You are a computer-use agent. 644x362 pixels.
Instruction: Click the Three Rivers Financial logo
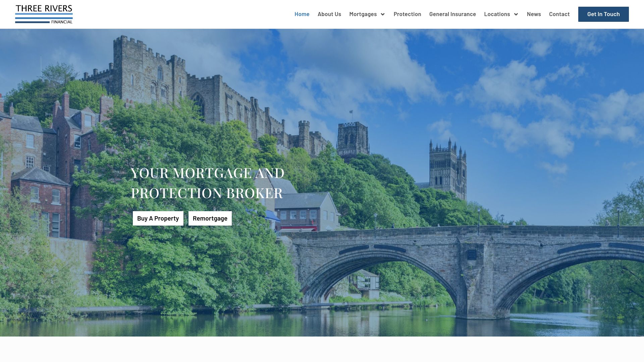44,14
